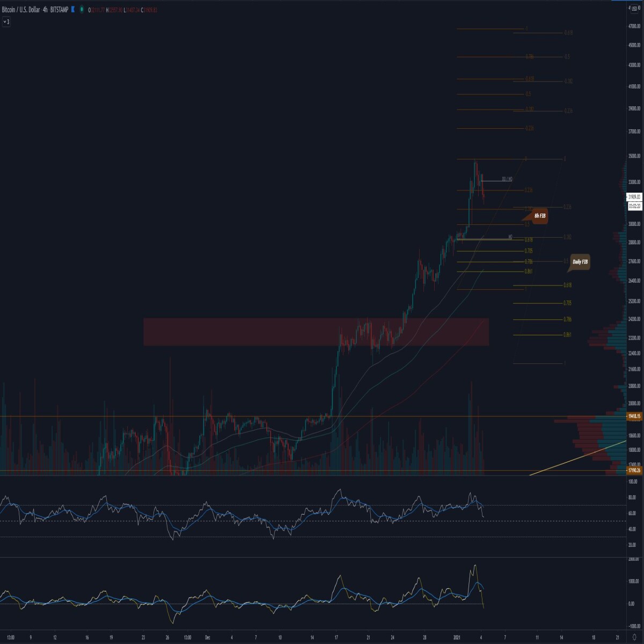Select the red rectangle supply zone drawing
This screenshot has height=644, width=644.
point(316,332)
